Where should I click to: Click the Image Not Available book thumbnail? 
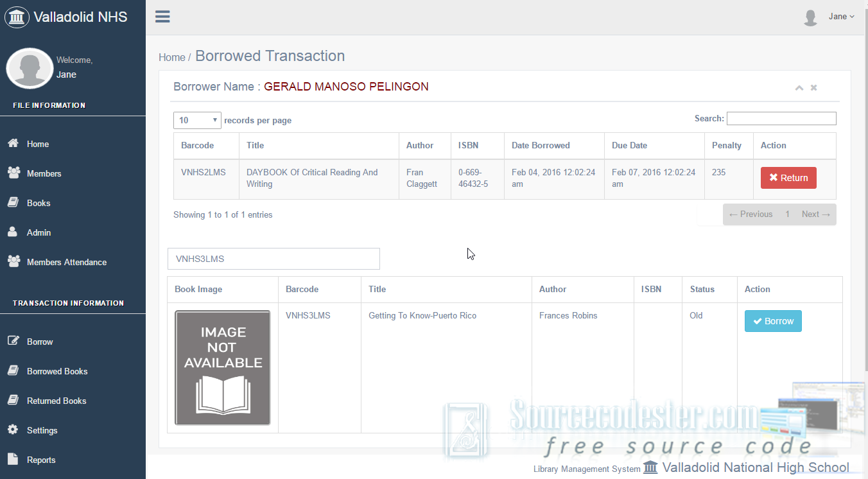222,368
